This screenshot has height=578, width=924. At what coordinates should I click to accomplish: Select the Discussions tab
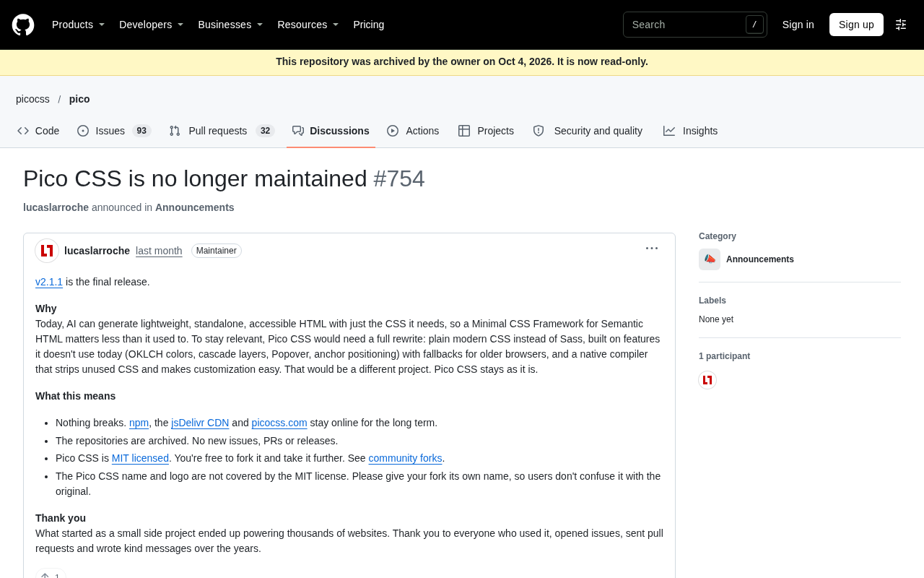pos(331,131)
